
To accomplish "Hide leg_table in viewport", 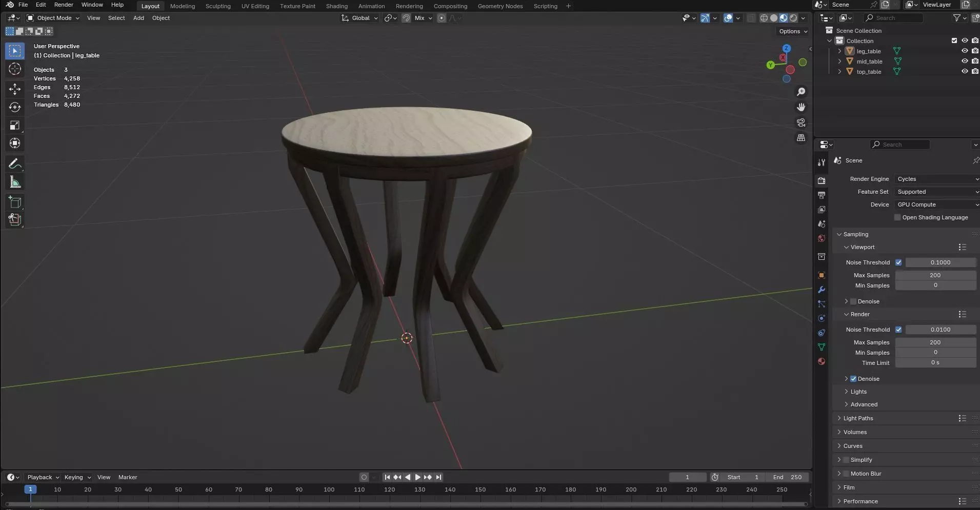I will pos(965,51).
